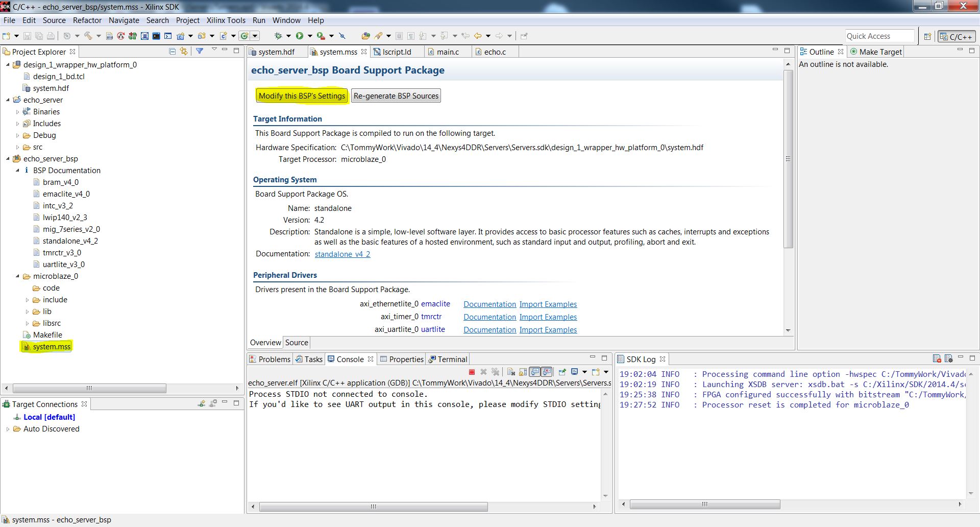Select system.mss in Project Explorer
Image resolution: width=980 pixels, height=527 pixels.
47,347
